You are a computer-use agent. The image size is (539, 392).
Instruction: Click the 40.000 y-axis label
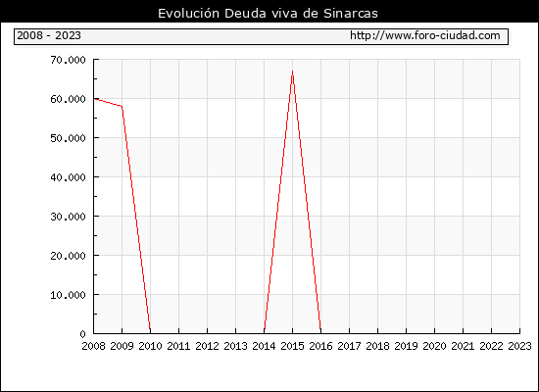point(68,177)
